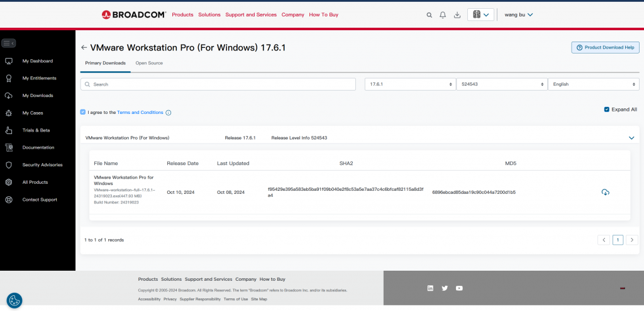
Task: Collapse the VMware Workstation Pro release section
Action: click(x=631, y=139)
